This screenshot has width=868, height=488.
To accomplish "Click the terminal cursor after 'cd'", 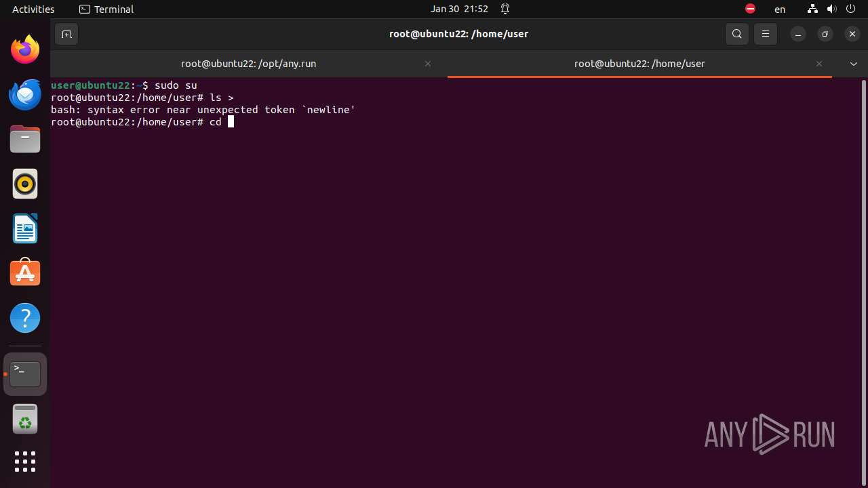I will (231, 122).
